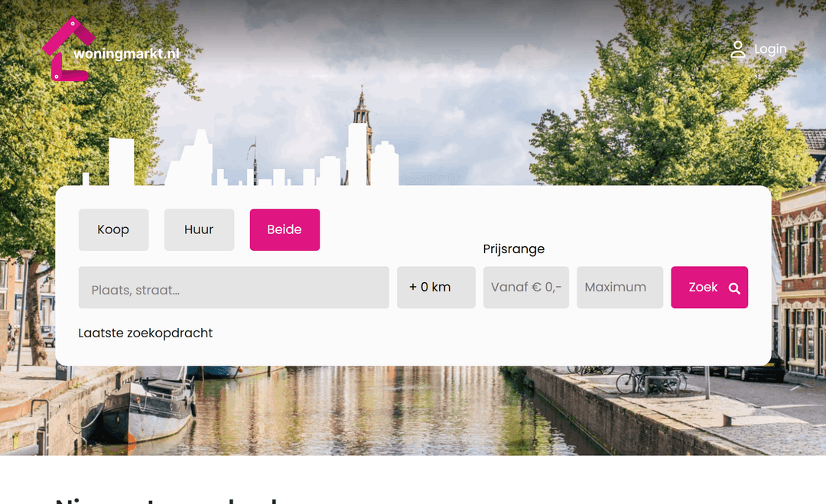Click the Prijsrange label
The image size is (826, 504).
point(514,249)
